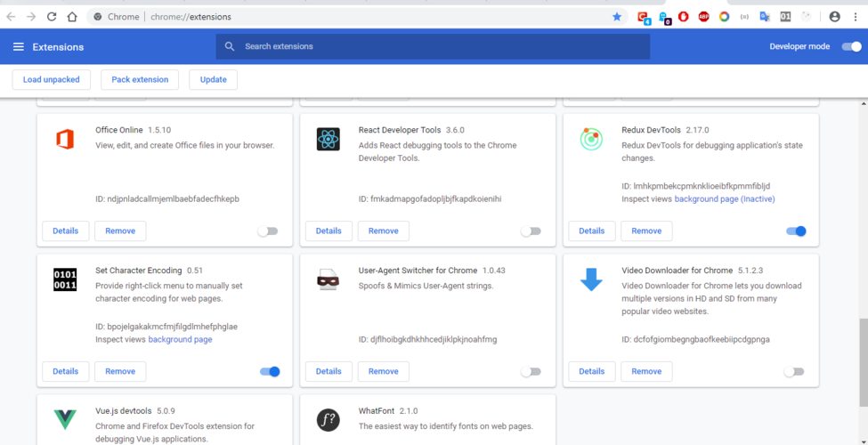This screenshot has height=445, width=868.
Task: Click the red extension icon with badge 4
Action: [644, 18]
